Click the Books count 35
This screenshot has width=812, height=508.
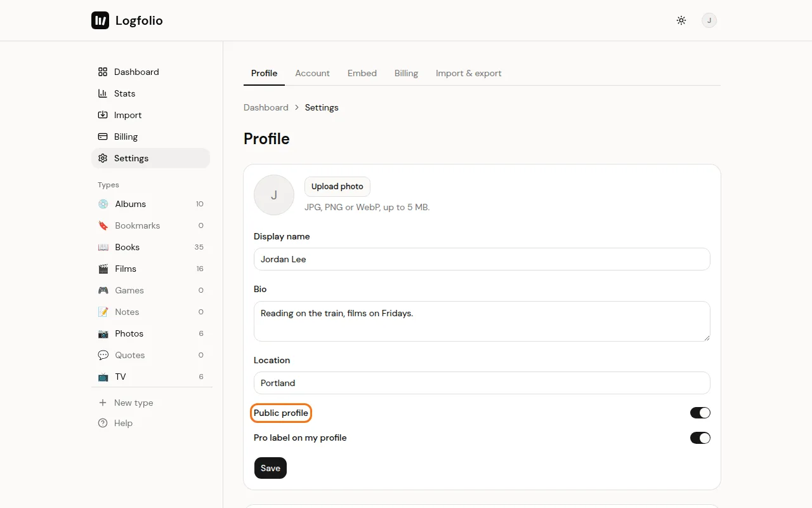199,247
